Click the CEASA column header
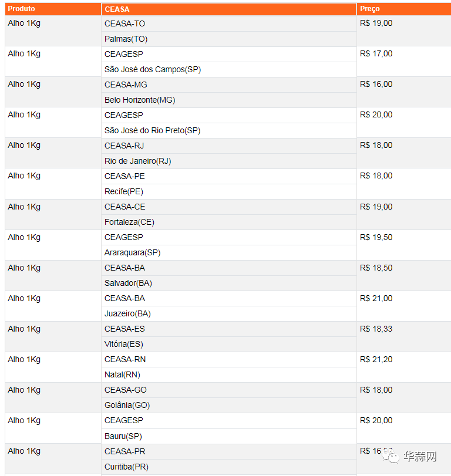451x476 pixels. [x=229, y=9]
